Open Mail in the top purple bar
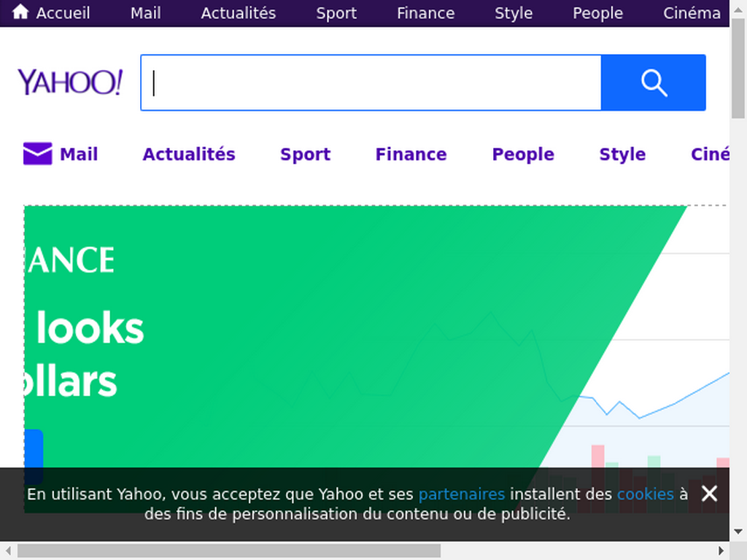The width and height of the screenshot is (747, 560). [146, 13]
